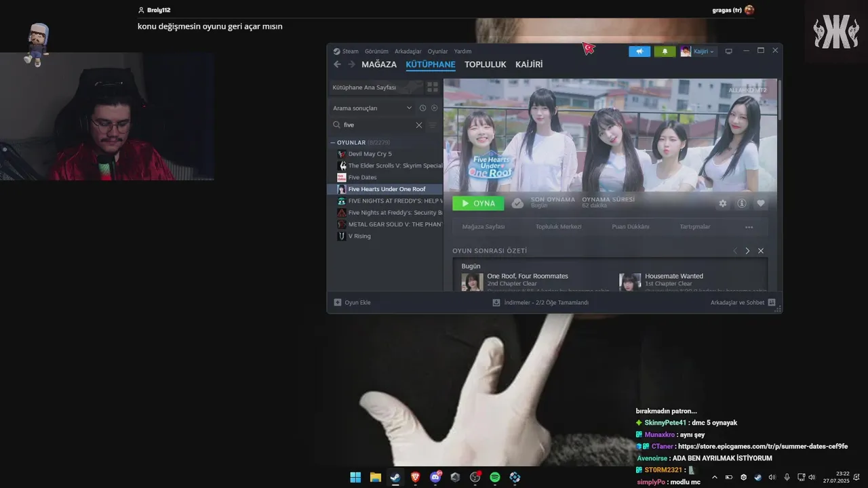Screen dimensions: 868x488
Task: Select Five Dates in game list
Action: tap(386, 178)
